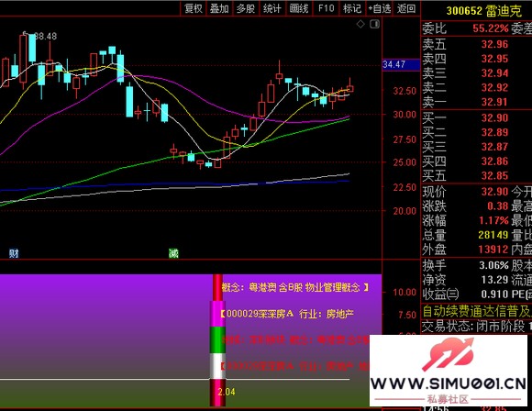
Task: Click the 概念: 粤港澳 含B股 text line
Action: coord(295,287)
